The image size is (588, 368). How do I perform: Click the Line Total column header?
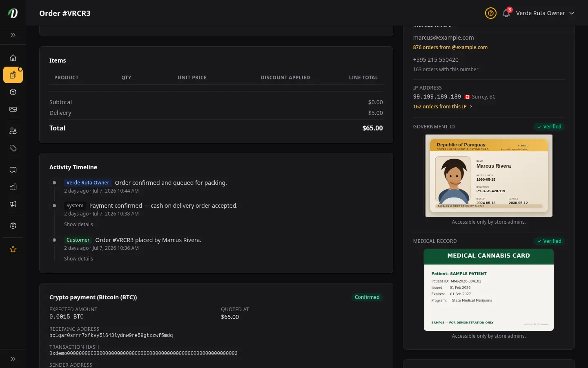click(363, 78)
